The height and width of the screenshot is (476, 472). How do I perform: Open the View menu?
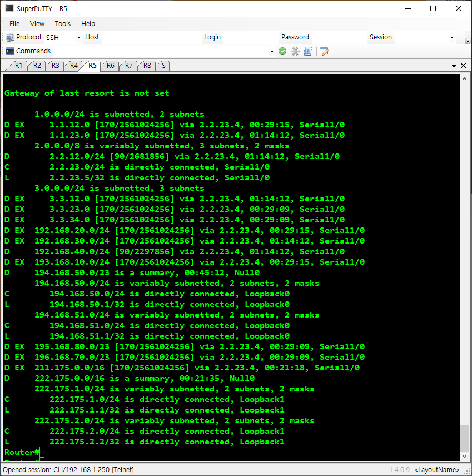pos(37,24)
